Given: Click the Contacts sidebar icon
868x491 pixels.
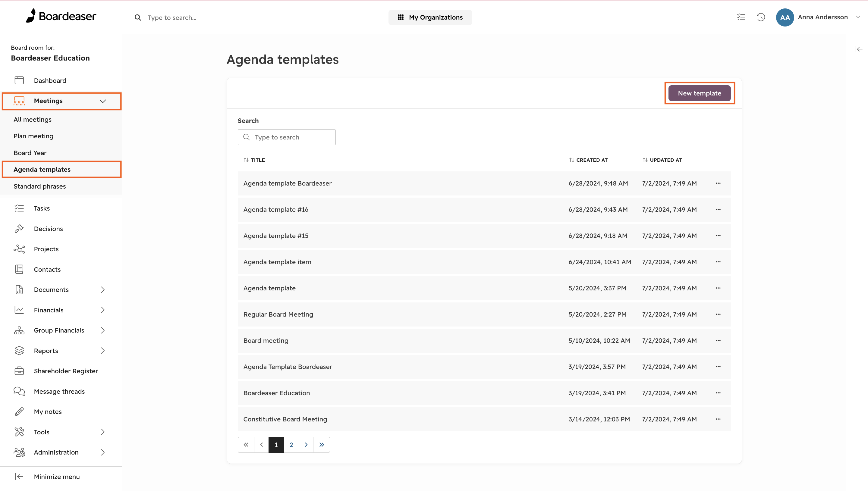Looking at the screenshot, I should tap(19, 269).
